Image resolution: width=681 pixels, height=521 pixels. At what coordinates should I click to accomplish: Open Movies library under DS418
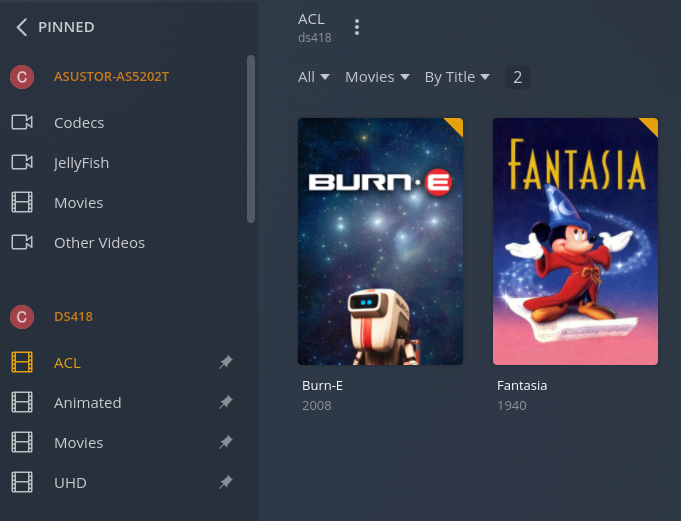point(79,443)
